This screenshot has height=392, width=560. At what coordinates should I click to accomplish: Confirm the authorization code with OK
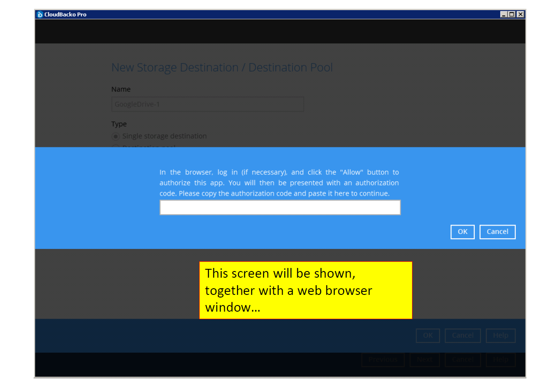pos(462,232)
